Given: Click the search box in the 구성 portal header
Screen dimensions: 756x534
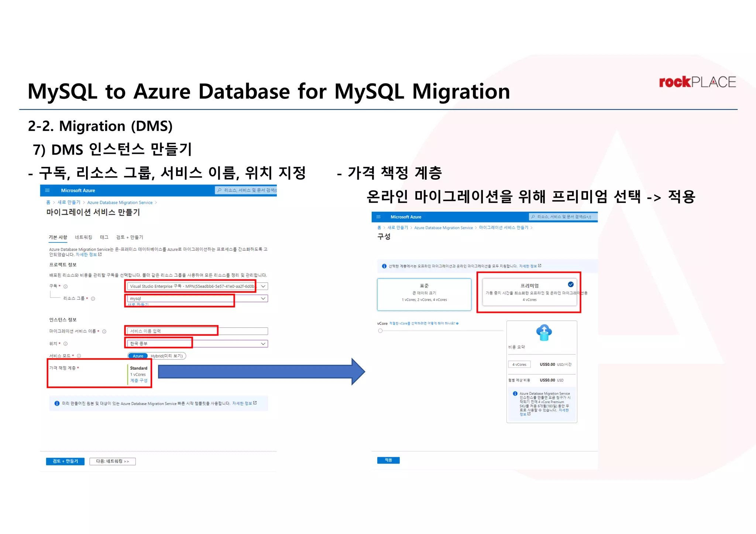Looking at the screenshot, I should click(x=563, y=217).
